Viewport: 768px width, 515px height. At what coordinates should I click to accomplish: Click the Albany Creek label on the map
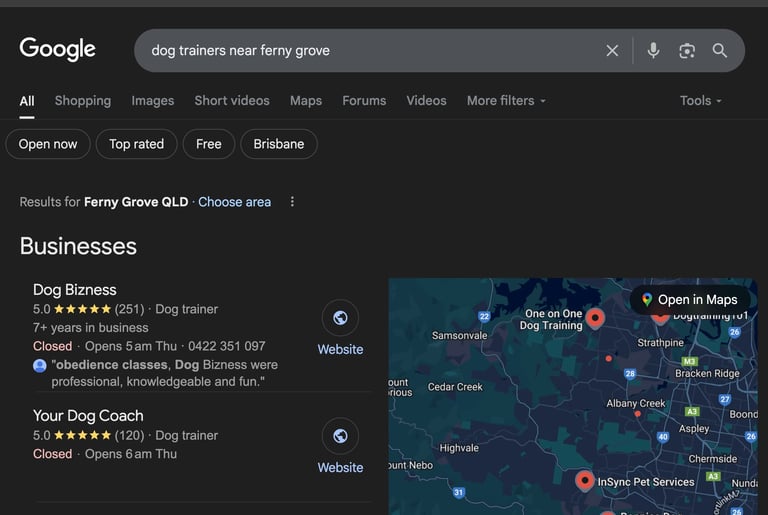[x=636, y=403]
